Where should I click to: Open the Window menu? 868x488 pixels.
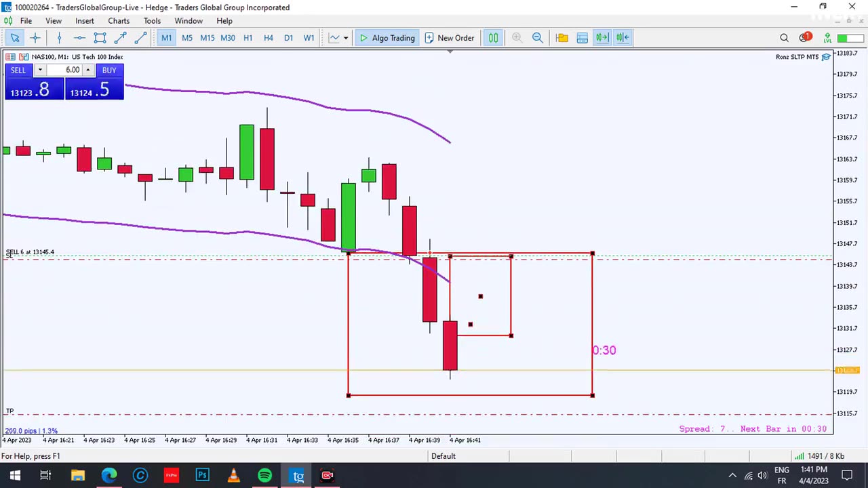click(x=189, y=21)
